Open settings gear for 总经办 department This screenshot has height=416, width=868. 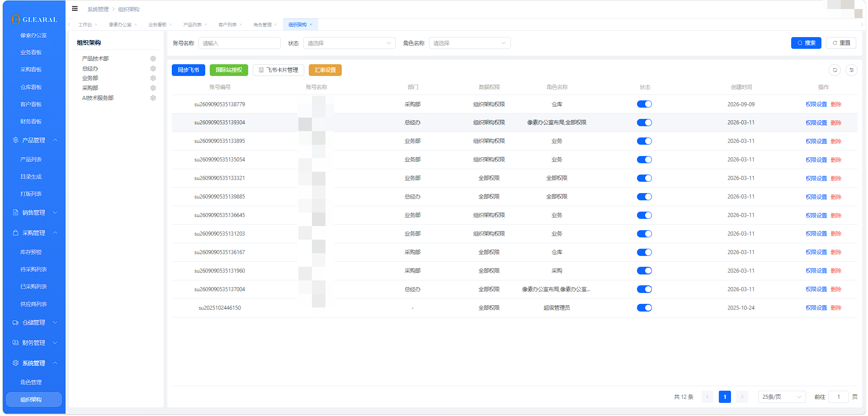click(x=153, y=69)
